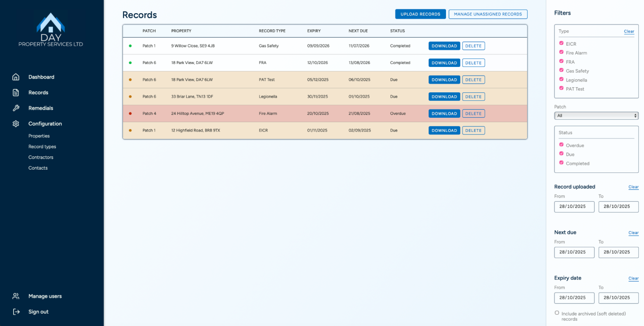Click the Manage users people icon
The image size is (644, 326).
pos(16,296)
